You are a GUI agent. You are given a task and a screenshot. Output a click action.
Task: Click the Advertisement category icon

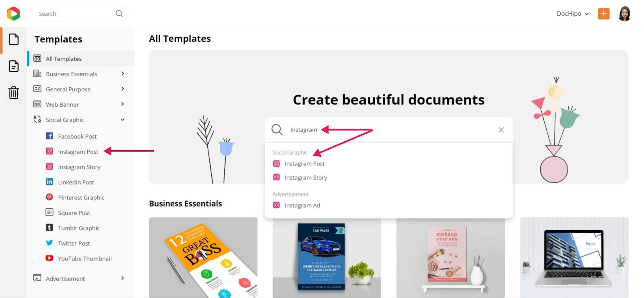coord(37,278)
